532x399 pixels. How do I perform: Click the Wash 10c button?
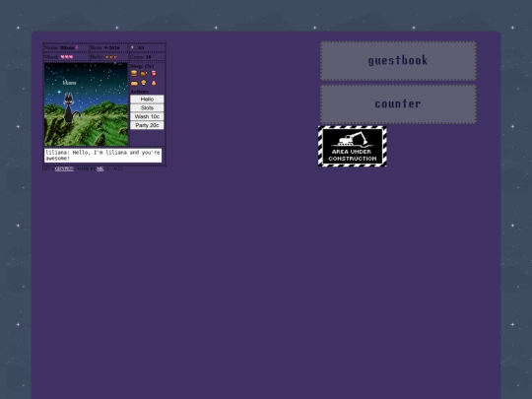pyautogui.click(x=147, y=116)
